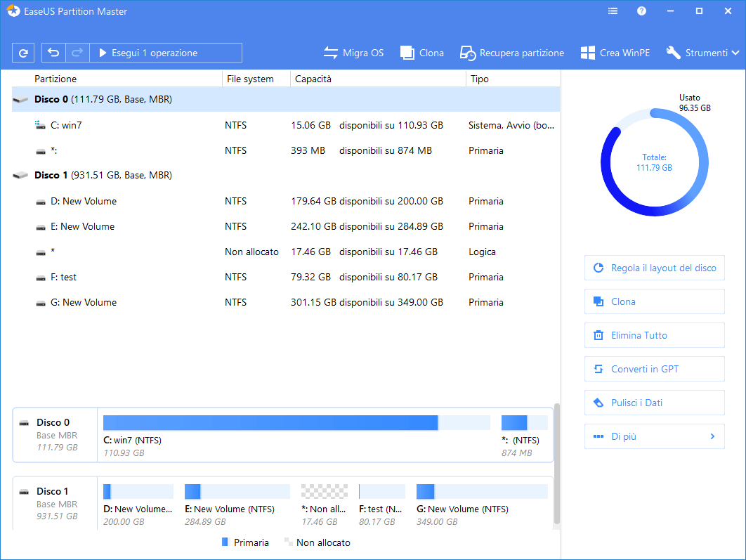Screen dimensions: 746x560
Task: Launch Recupera partizione
Action: point(512,53)
